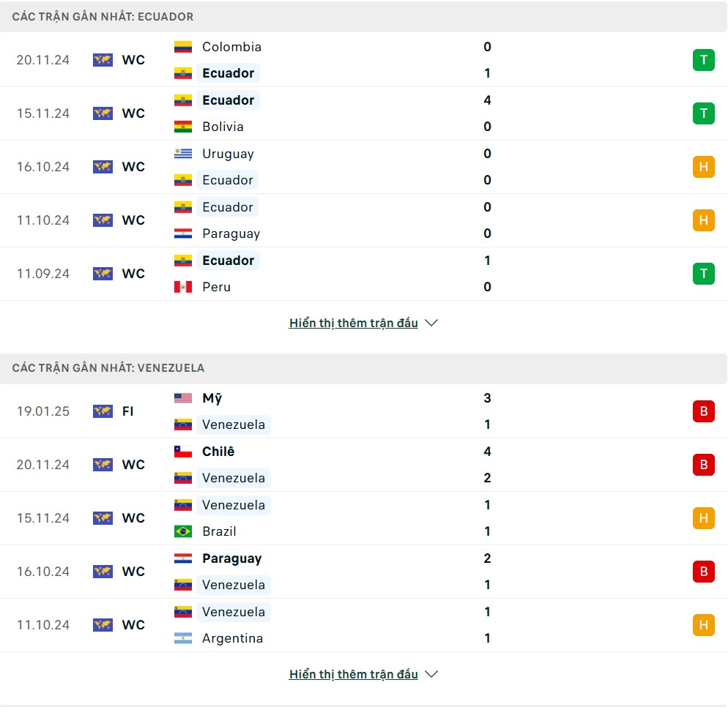Click the world map icon beside FI competition
The width and height of the screenshot is (728, 707).
[x=103, y=411]
